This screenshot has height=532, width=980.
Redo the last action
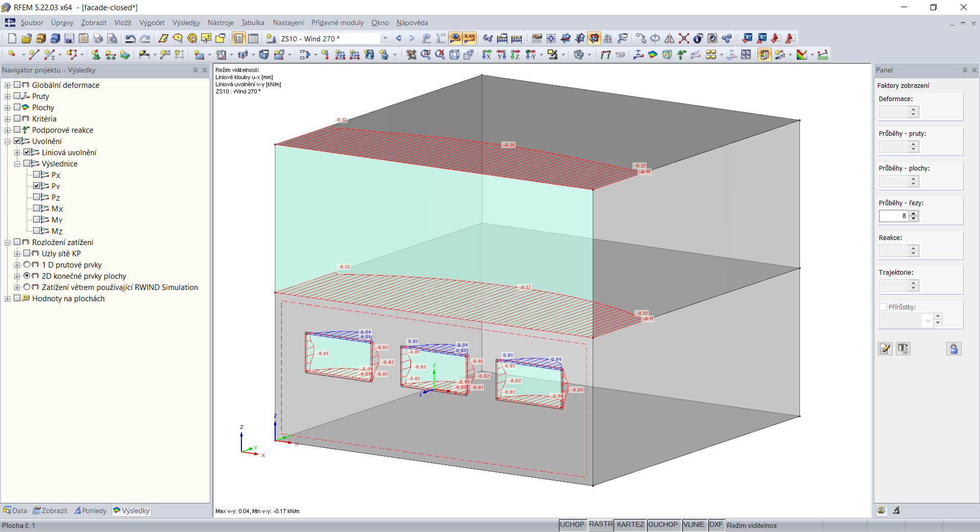click(145, 38)
